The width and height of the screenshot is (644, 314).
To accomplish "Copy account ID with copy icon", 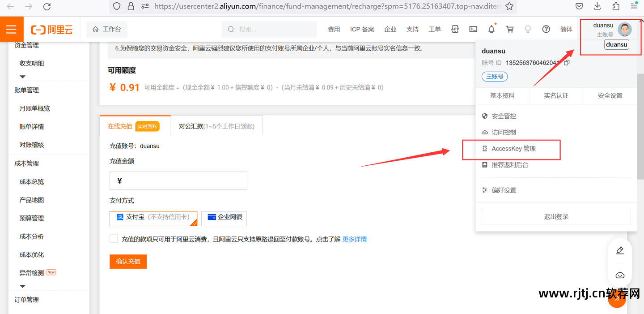I will coord(567,63).
